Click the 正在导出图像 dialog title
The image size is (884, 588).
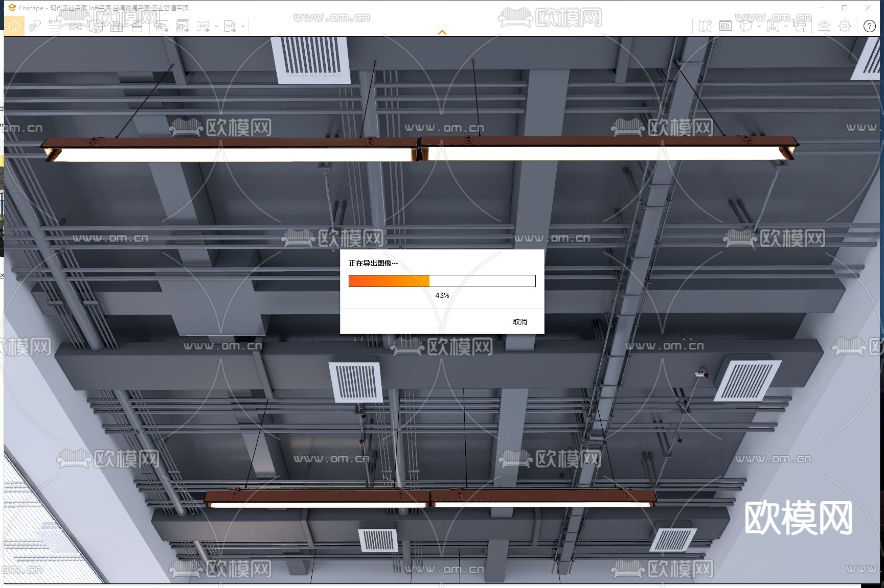pyautogui.click(x=373, y=263)
